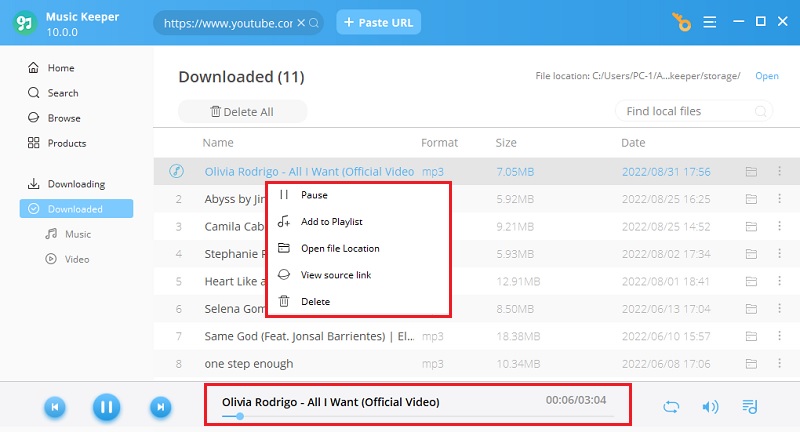
Task: Select the Downloaded section
Action: pos(77,209)
